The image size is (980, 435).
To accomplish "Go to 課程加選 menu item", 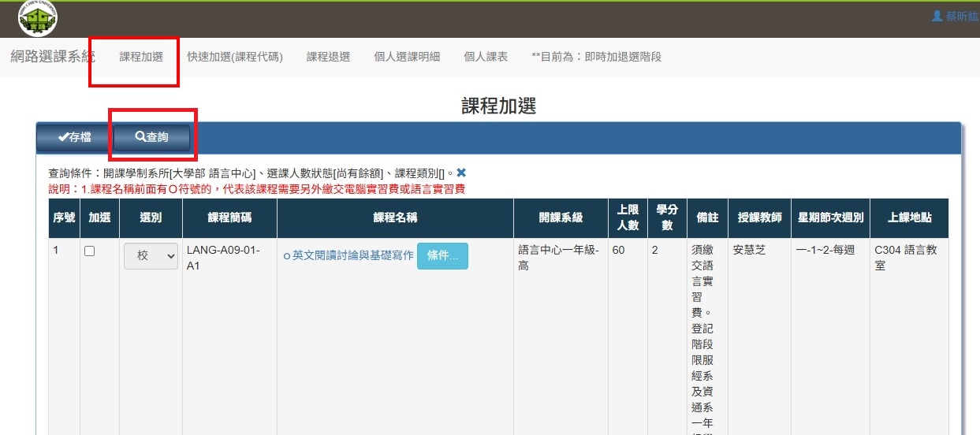I will tap(141, 57).
